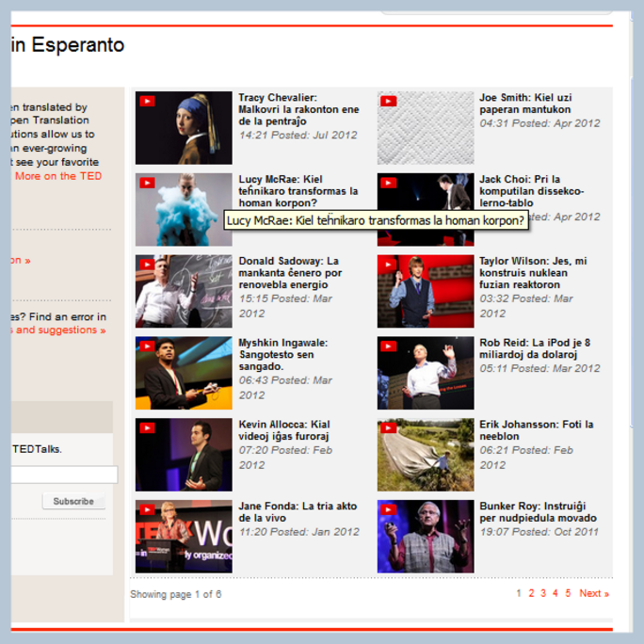644x644 pixels.
Task: Click '11:20 Posted: Jan 2012' text
Action: 299,532
